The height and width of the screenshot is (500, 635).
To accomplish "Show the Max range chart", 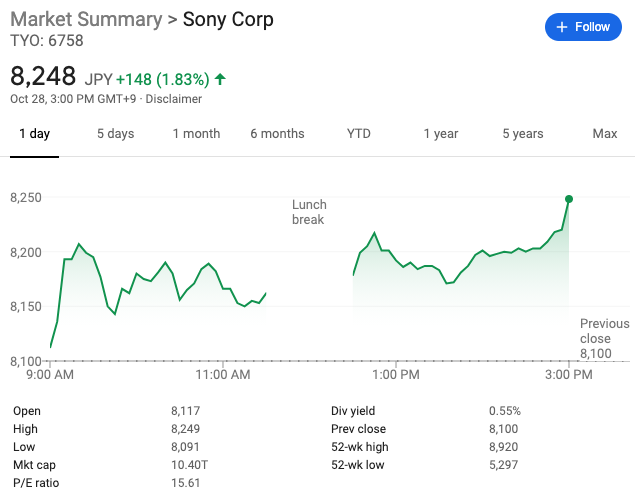I will pos(605,134).
